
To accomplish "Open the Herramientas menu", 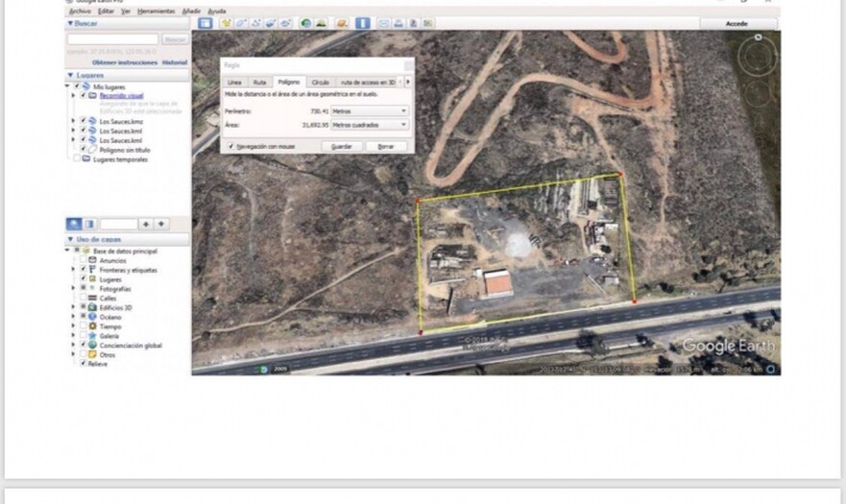I will (156, 11).
